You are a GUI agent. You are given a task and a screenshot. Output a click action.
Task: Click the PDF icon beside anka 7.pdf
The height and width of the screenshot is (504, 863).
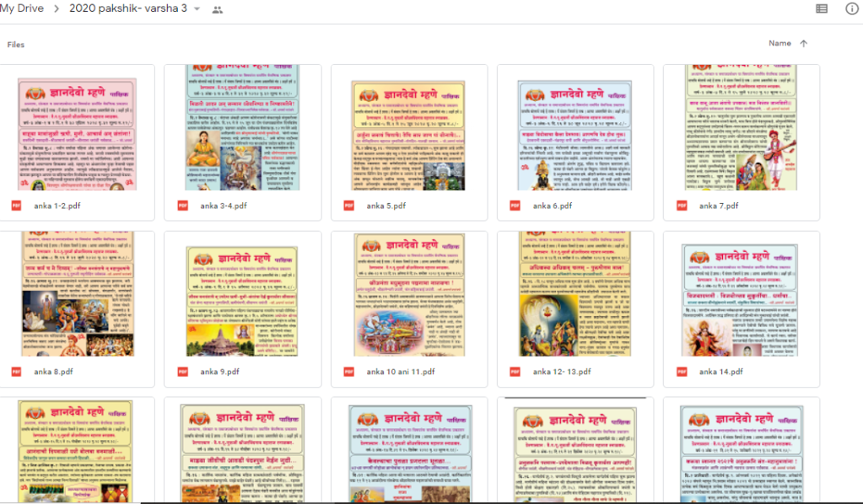681,206
